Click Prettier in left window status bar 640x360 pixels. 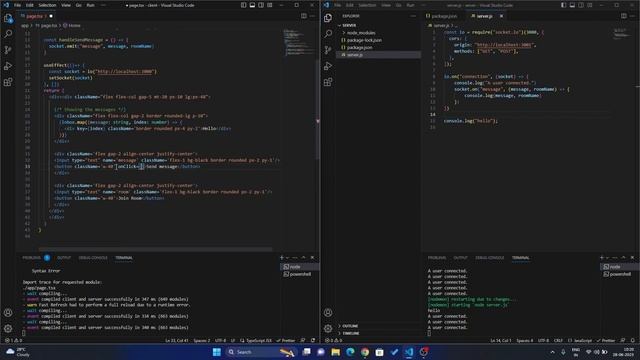(286, 340)
